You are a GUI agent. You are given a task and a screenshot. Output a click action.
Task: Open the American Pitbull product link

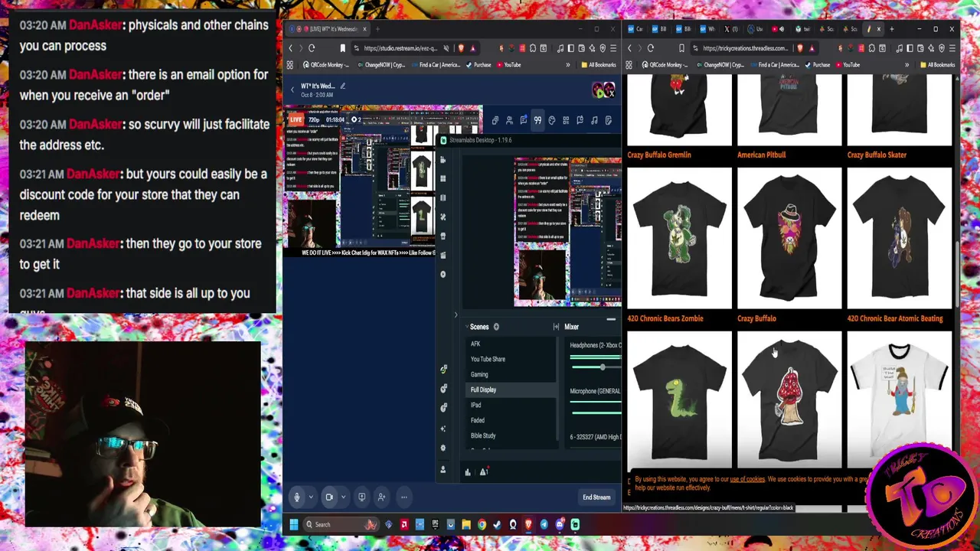(x=761, y=155)
